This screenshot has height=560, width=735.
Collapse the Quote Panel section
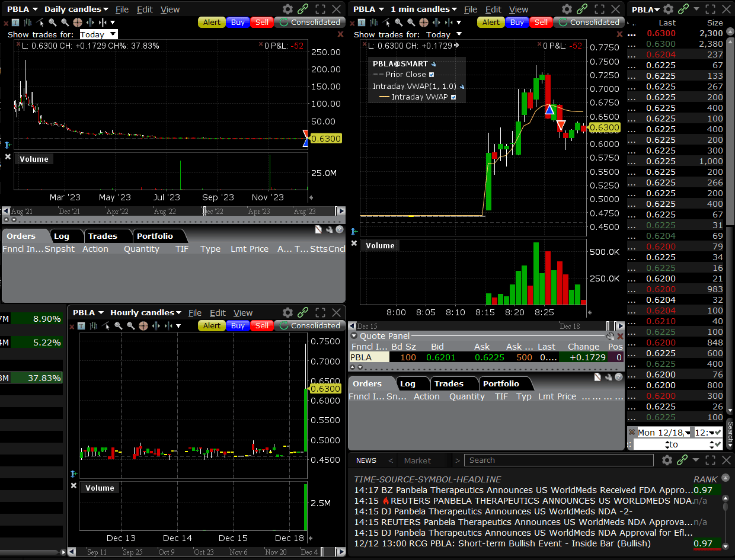click(x=354, y=336)
